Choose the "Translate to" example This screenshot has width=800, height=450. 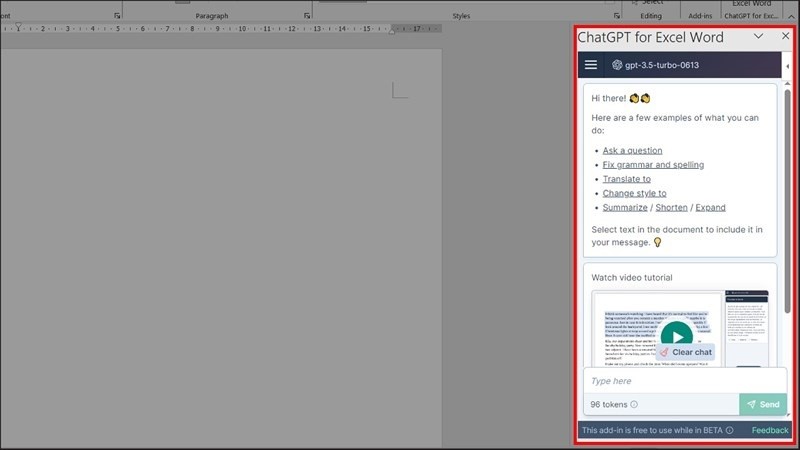[626, 179]
